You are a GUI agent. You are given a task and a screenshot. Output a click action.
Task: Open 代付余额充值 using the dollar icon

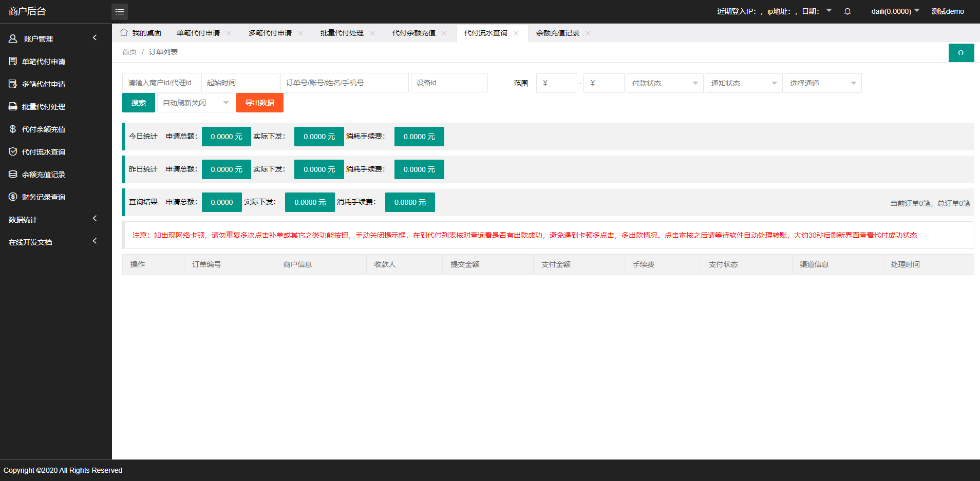click(13, 129)
